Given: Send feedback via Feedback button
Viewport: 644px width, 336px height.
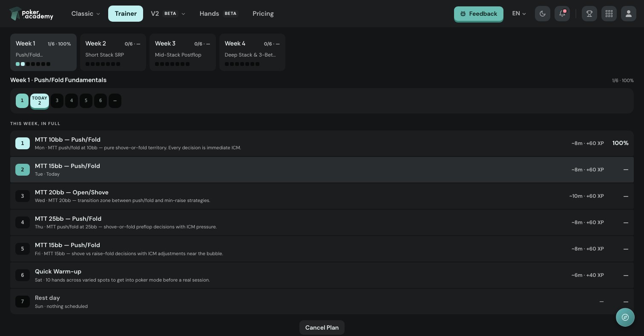Looking at the screenshot, I should (x=479, y=14).
